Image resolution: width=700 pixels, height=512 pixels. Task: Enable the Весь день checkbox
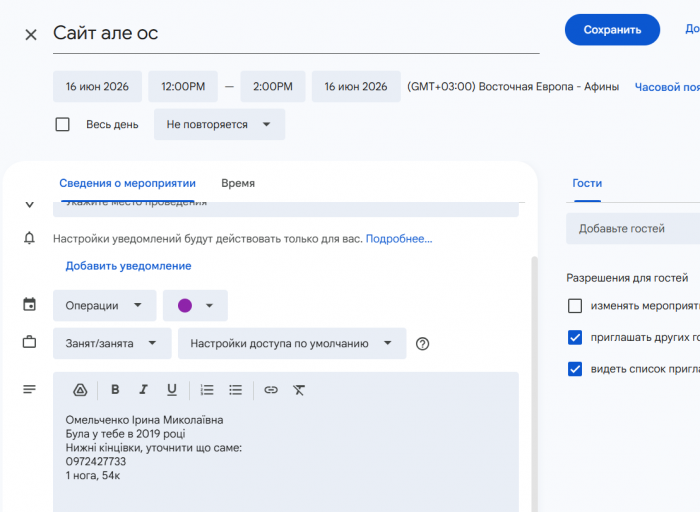click(62, 124)
